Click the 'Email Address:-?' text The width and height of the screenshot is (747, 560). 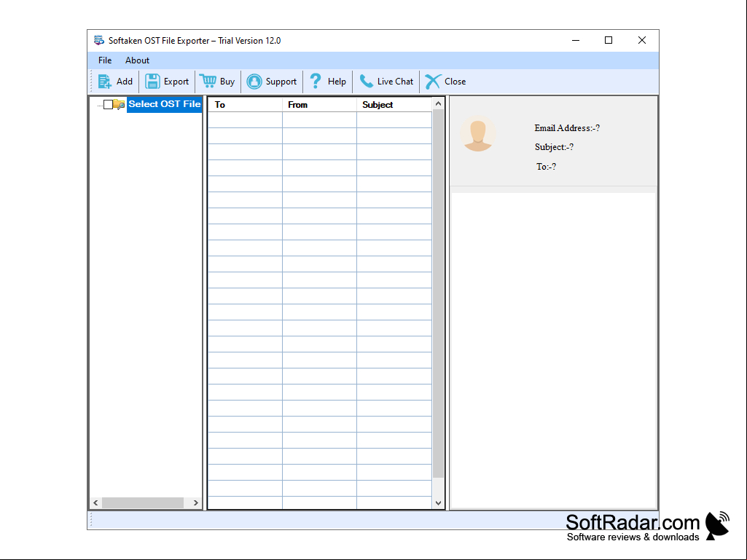pyautogui.click(x=567, y=128)
